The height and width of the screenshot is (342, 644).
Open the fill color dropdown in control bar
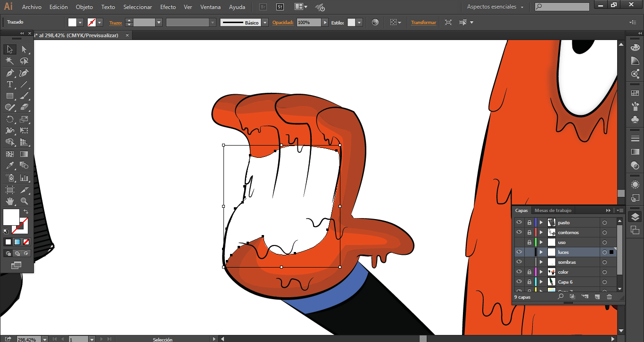[x=80, y=23]
